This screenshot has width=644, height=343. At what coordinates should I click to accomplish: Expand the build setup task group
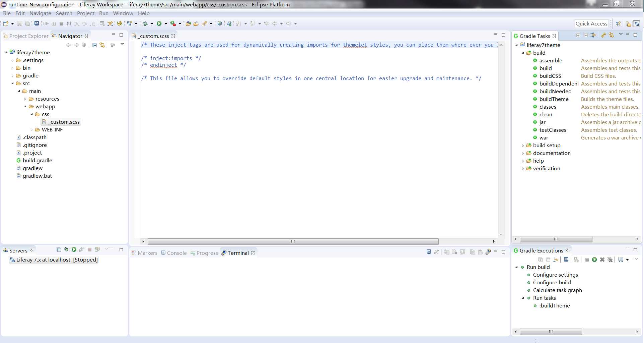pyautogui.click(x=523, y=146)
